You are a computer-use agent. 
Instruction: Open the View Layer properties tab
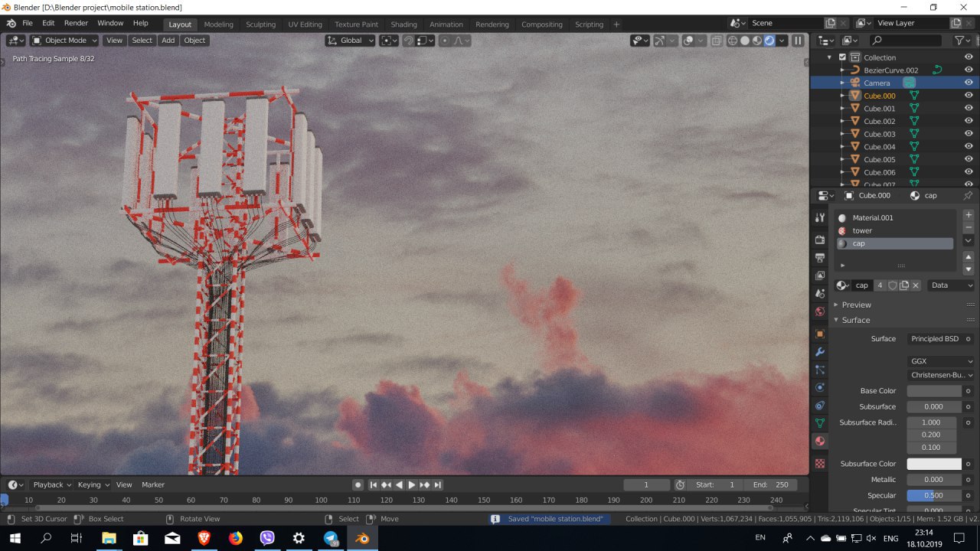point(820,275)
